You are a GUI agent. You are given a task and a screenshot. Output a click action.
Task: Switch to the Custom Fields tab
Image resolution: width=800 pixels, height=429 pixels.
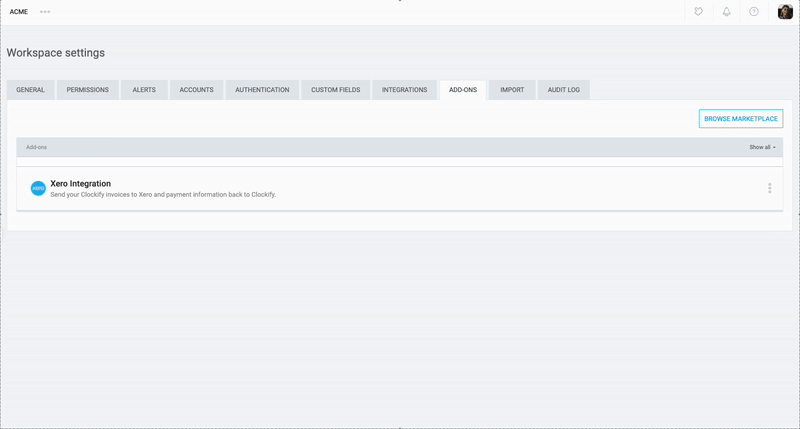pos(335,90)
